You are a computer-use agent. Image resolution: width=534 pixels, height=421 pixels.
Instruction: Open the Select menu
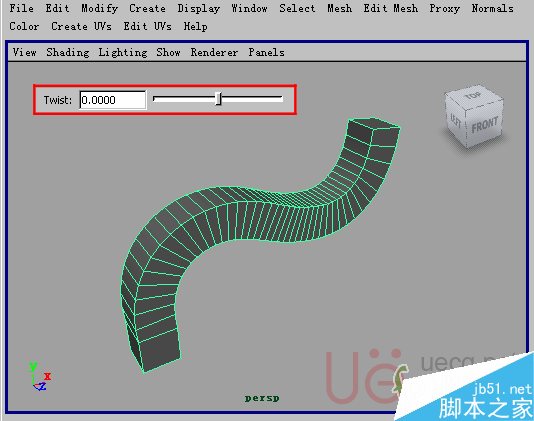point(297,8)
